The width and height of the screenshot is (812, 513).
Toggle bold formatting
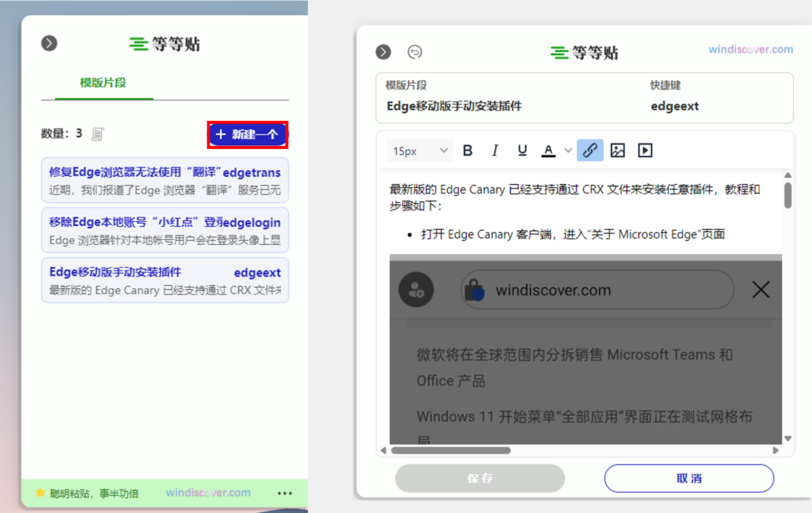468,151
